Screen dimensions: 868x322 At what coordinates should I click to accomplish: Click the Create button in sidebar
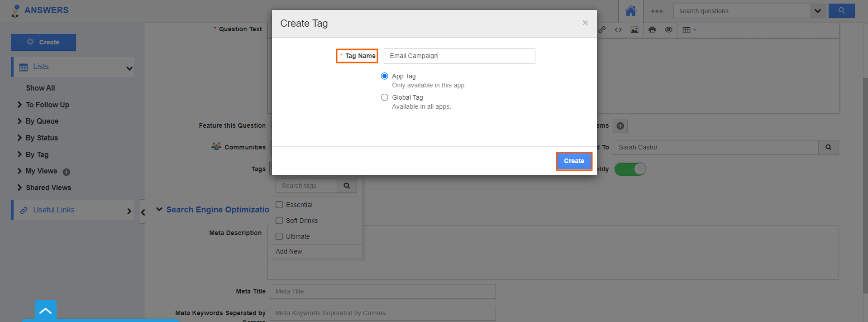pos(43,42)
